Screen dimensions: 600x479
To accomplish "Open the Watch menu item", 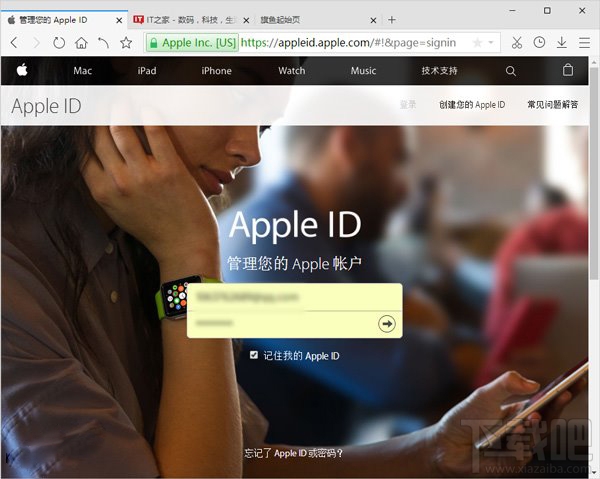I will pos(292,71).
